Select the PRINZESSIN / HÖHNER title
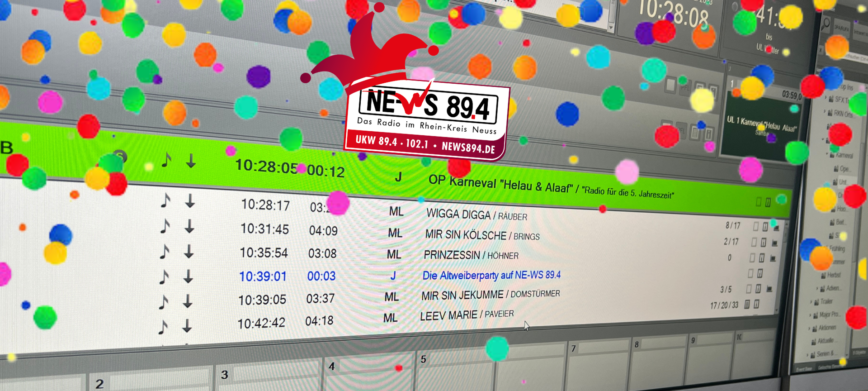Image resolution: width=868 pixels, height=391 pixels. click(471, 255)
